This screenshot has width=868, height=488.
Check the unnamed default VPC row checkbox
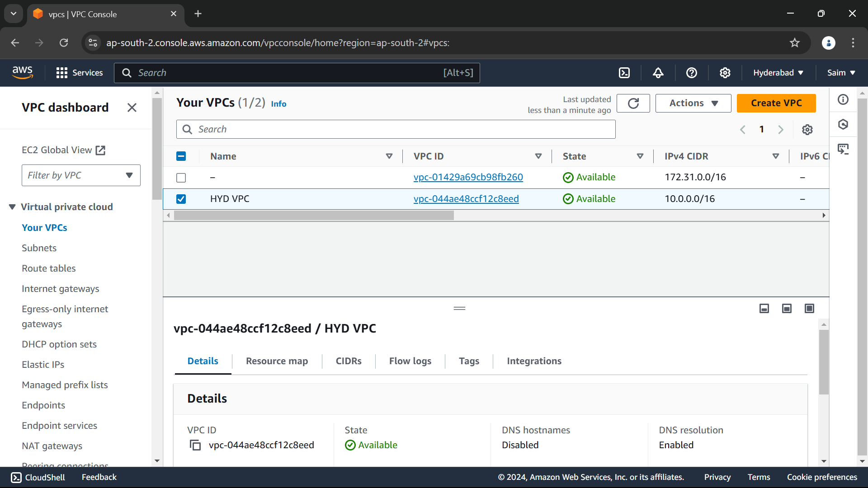pyautogui.click(x=181, y=178)
